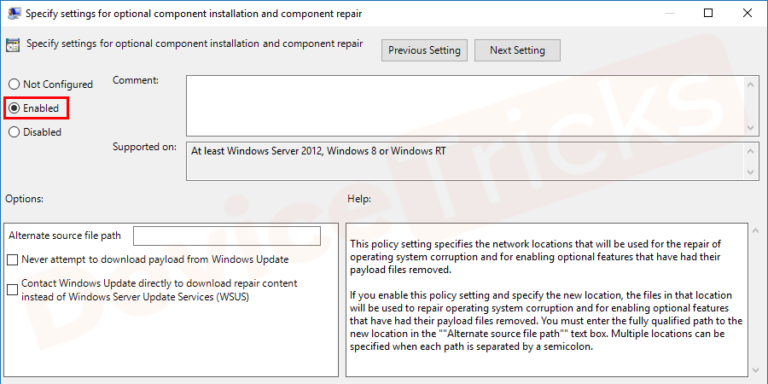
Task: Click inside the Comment text box
Action: [x=465, y=105]
